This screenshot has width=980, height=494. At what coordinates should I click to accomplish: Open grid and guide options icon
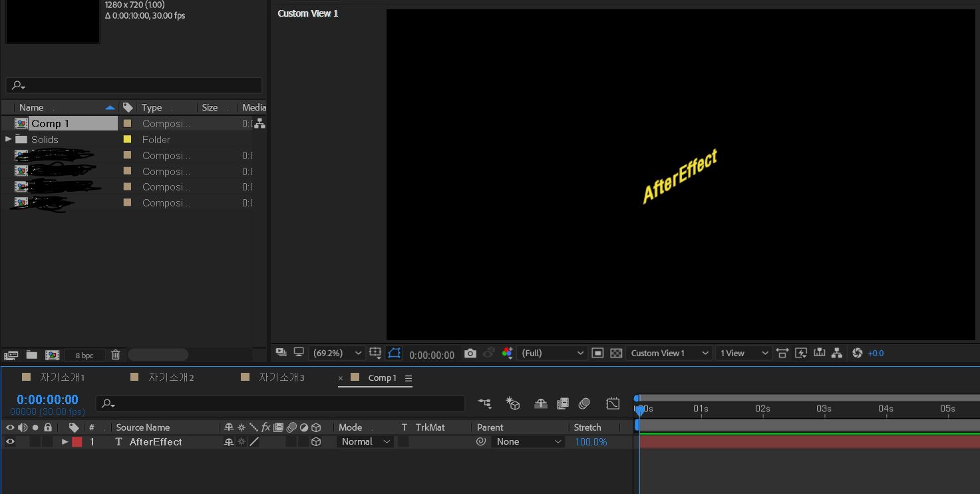coord(376,353)
